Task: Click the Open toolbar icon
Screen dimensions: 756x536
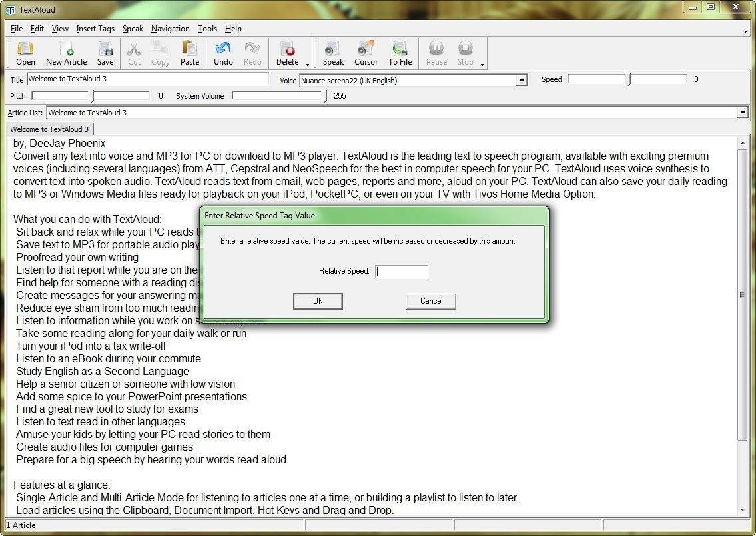Action: (25, 53)
